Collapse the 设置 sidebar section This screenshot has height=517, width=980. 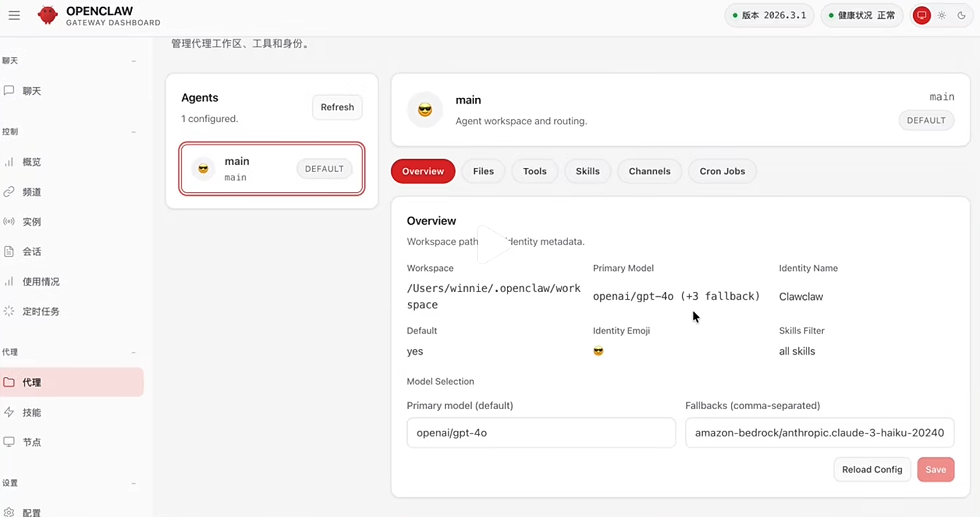coord(134,483)
